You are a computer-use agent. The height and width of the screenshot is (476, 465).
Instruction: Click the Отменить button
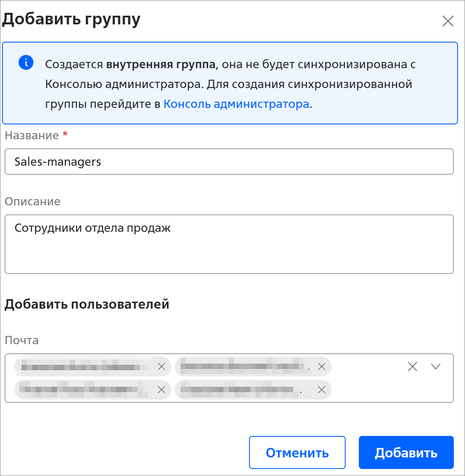click(297, 452)
